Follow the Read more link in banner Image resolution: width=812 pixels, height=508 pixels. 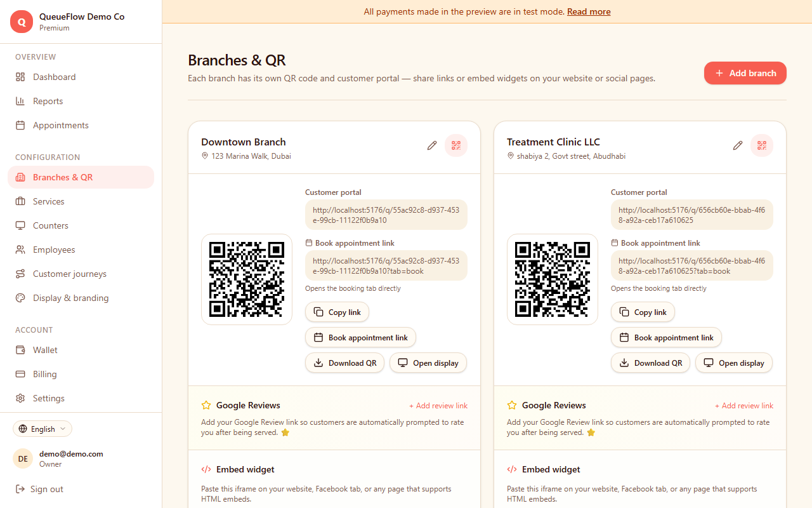click(x=589, y=11)
